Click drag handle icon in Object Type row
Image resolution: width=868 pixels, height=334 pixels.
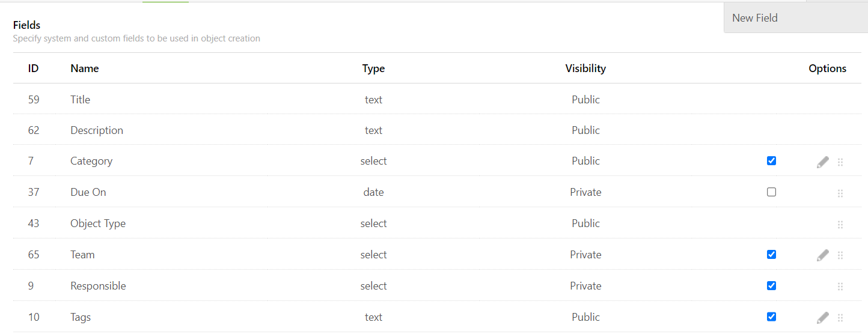click(x=840, y=225)
